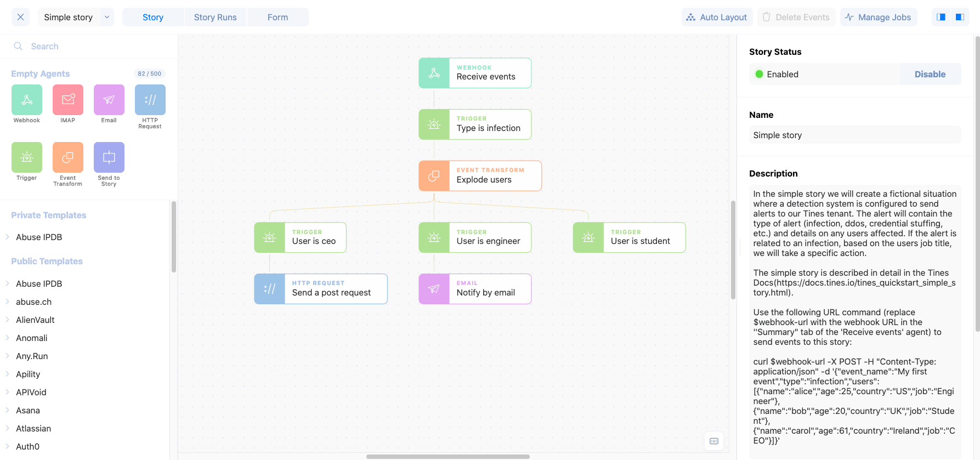Screen dimensions: 980x460
Task: Select the Send to Story agent icon
Action: (109, 157)
